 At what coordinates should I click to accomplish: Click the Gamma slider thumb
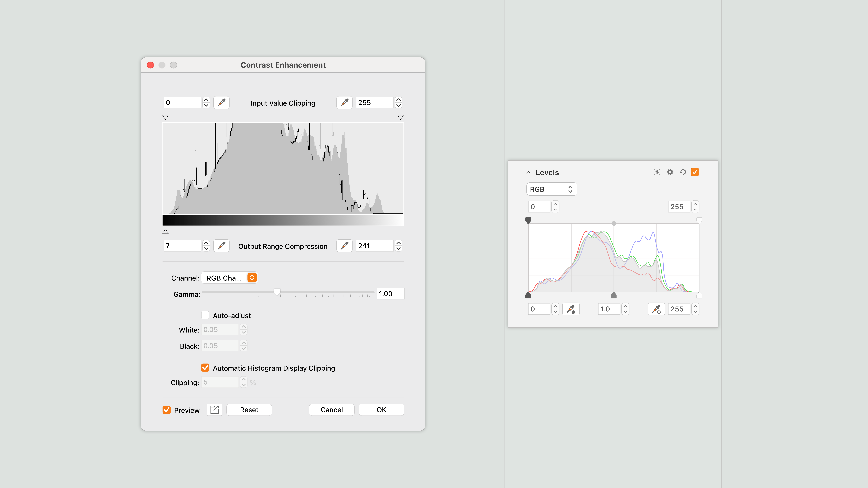(277, 292)
